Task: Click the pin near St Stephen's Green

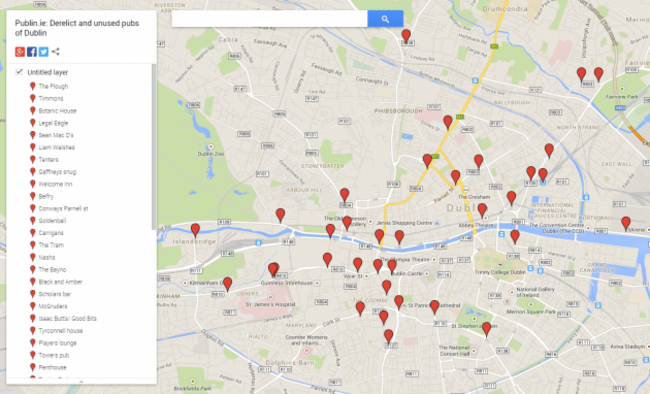Action: [x=487, y=329]
